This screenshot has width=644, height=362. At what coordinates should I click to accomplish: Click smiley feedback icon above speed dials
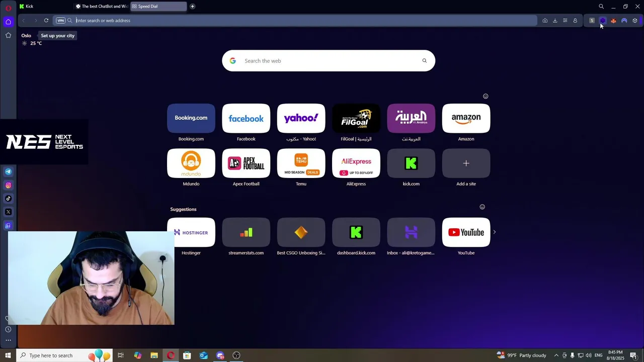point(486,96)
